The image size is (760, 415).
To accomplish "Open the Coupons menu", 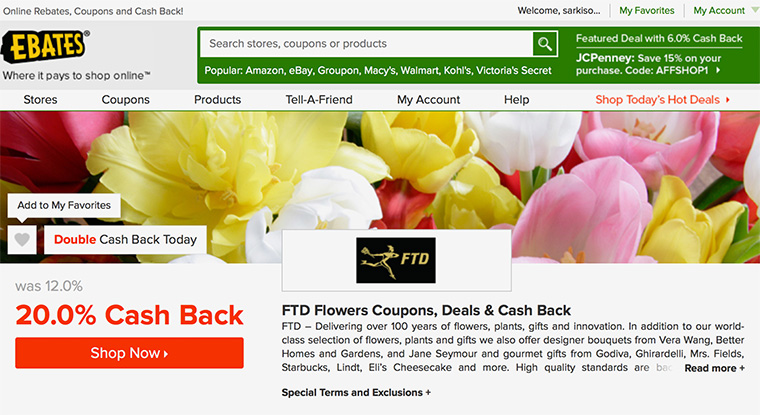I will click(x=126, y=99).
